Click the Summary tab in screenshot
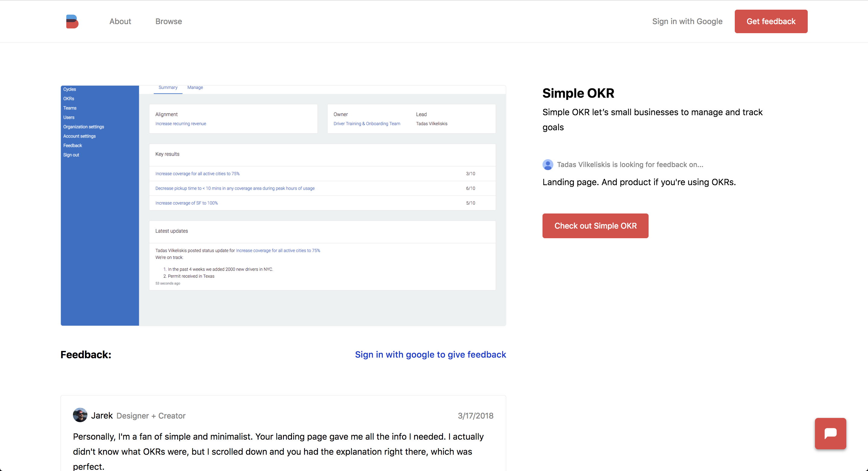The width and height of the screenshot is (868, 471). (x=168, y=87)
